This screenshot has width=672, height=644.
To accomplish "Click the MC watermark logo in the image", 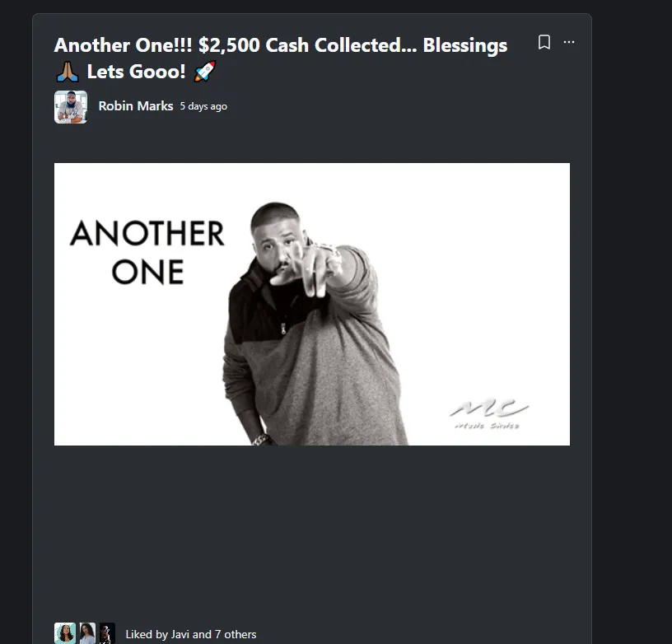I will click(488, 414).
